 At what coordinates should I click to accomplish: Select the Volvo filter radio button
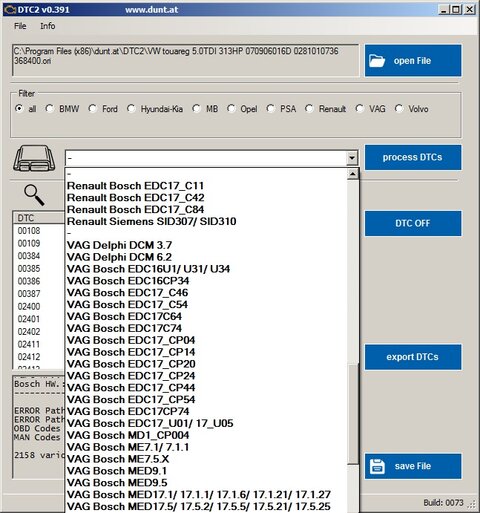point(399,109)
